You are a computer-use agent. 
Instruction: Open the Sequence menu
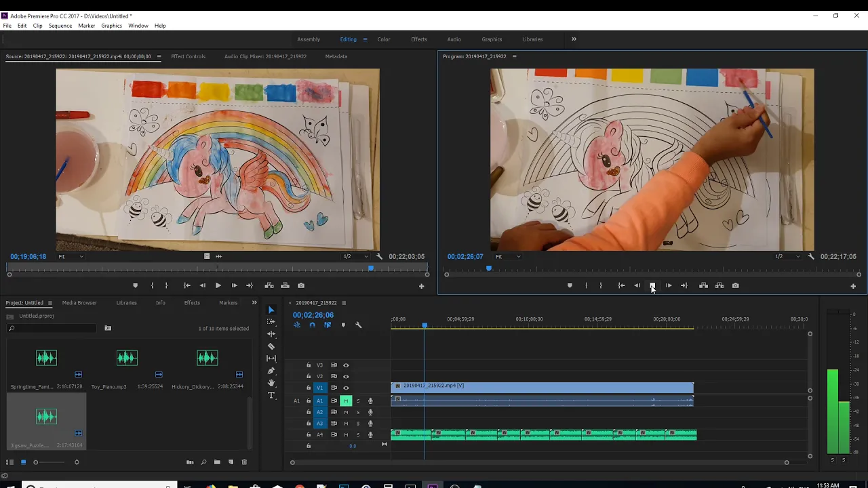click(x=60, y=26)
